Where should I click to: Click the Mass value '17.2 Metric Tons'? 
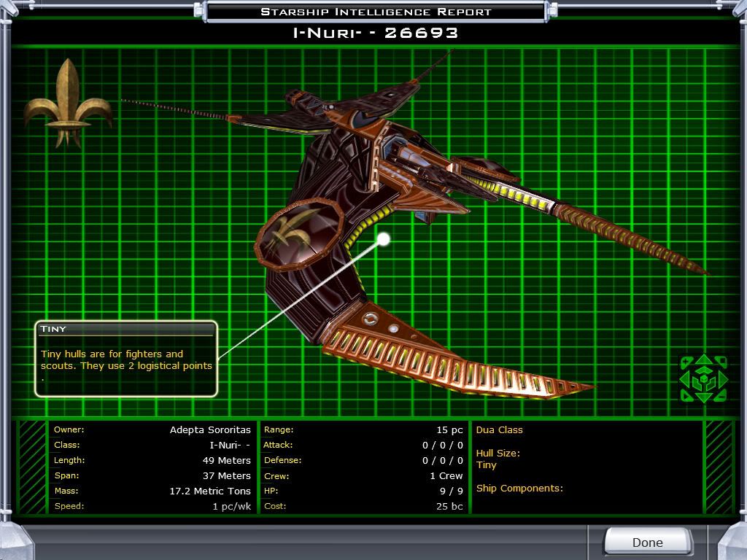210,491
